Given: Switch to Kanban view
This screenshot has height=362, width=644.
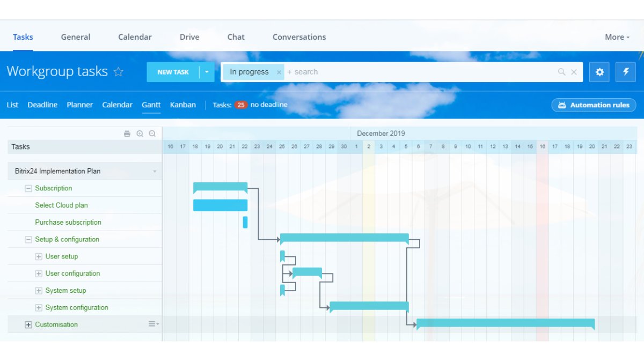Looking at the screenshot, I should tap(183, 105).
